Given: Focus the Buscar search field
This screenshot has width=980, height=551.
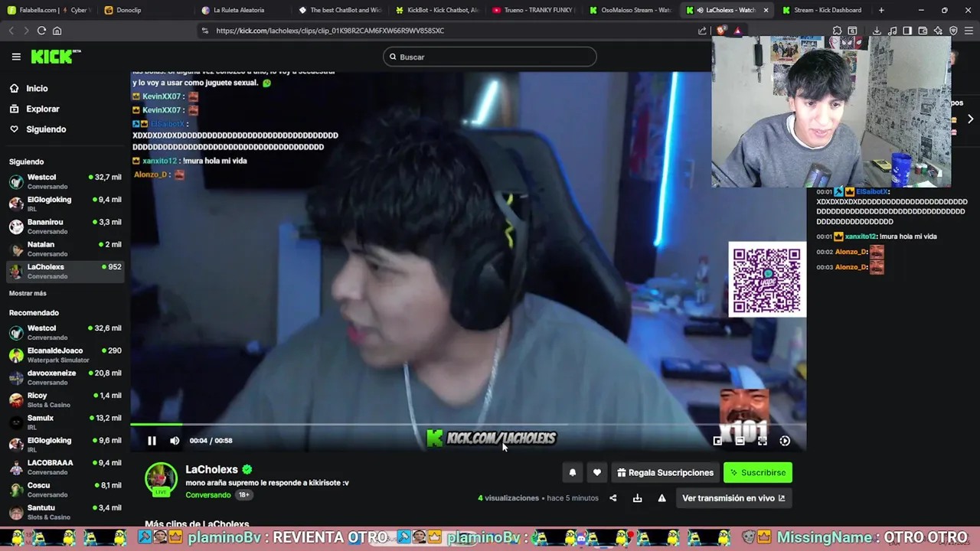Looking at the screenshot, I should coord(490,57).
